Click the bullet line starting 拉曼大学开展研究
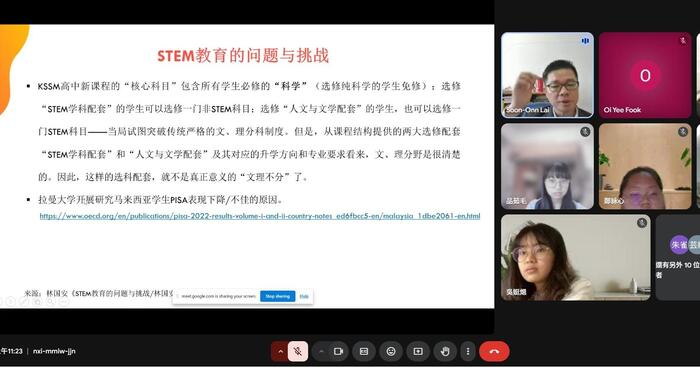Viewport: 700px width, 367px height. [x=161, y=200]
